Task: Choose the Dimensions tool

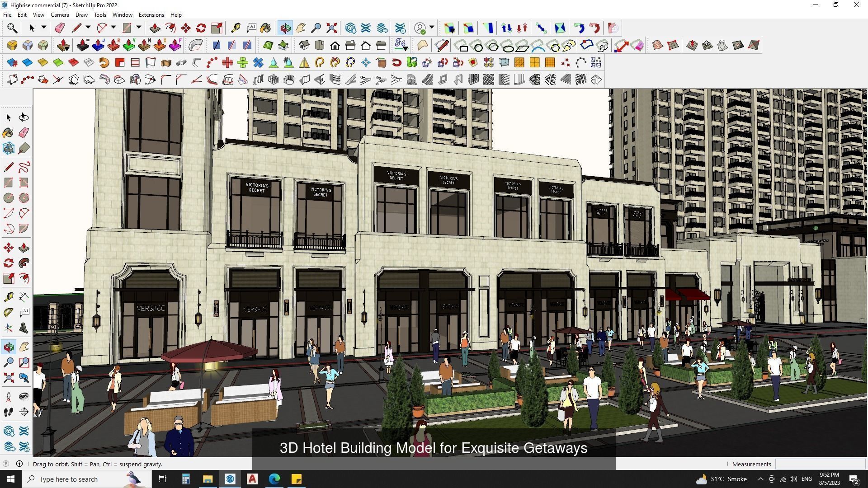Action: pyautogui.click(x=24, y=297)
